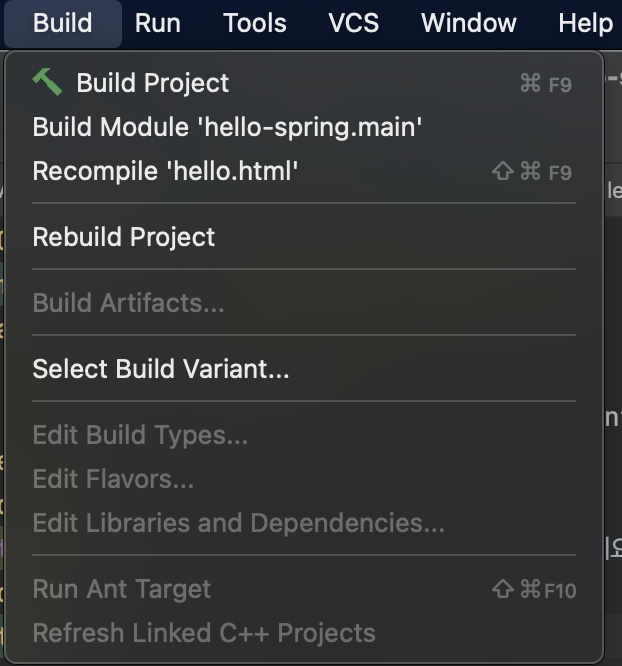
Task: Click Refresh Linked C++ Projects item
Action: (304, 633)
